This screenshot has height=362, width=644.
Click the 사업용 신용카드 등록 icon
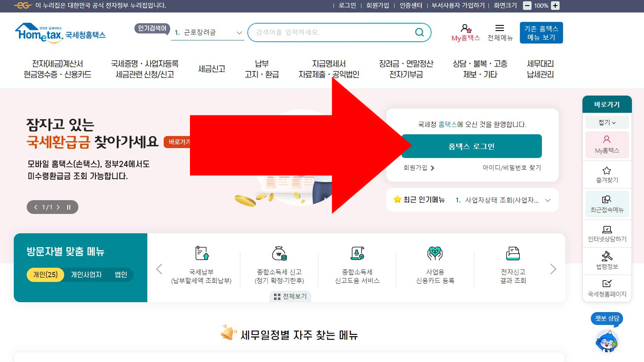click(435, 254)
